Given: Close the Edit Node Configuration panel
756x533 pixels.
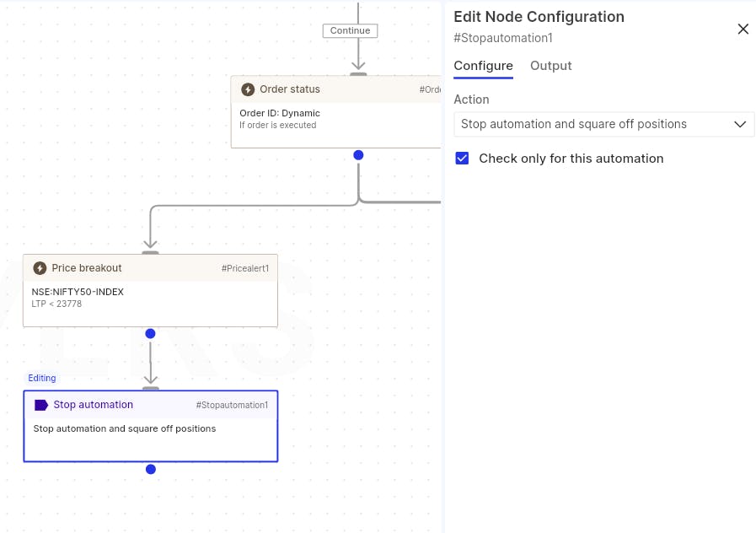Looking at the screenshot, I should 743,29.
